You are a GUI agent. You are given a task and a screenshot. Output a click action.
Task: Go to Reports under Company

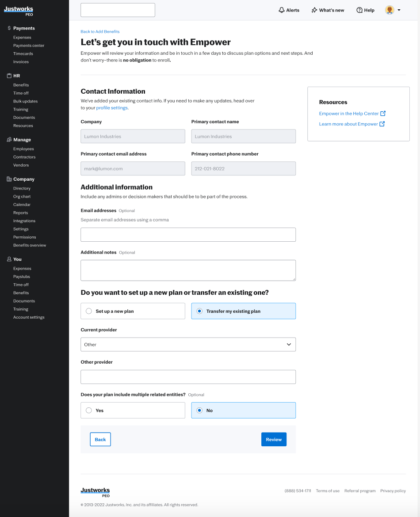(20, 213)
